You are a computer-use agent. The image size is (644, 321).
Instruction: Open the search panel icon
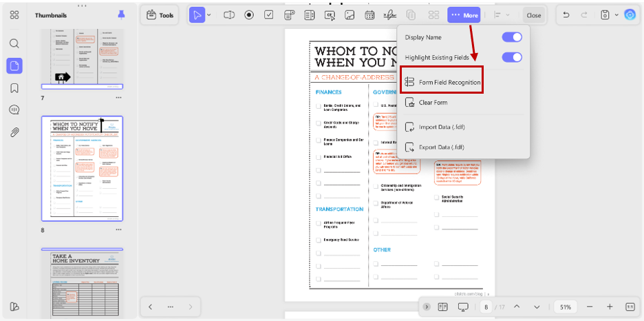[14, 43]
